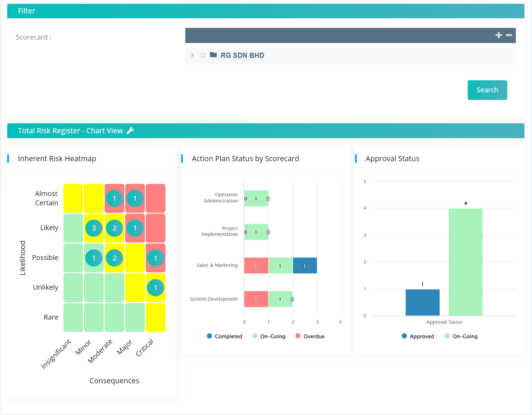Toggle Approved legend in Approval Status

point(418,336)
